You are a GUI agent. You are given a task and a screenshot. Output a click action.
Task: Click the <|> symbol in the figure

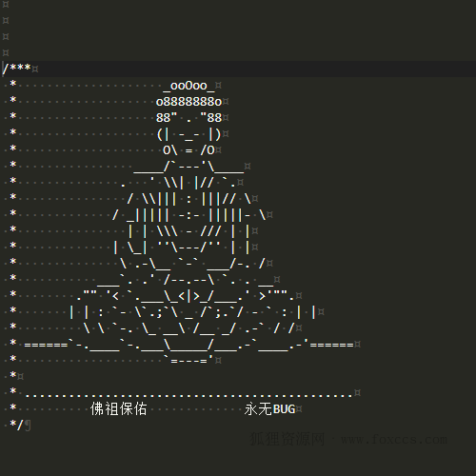click(x=188, y=296)
